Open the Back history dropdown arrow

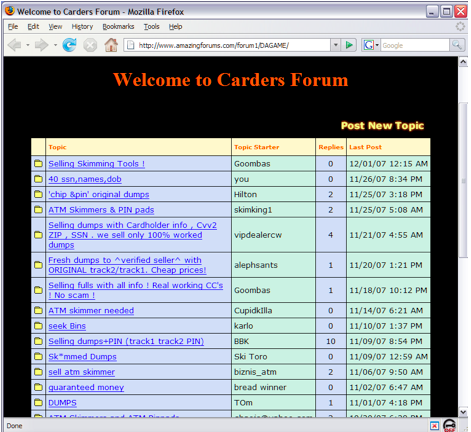(x=28, y=45)
